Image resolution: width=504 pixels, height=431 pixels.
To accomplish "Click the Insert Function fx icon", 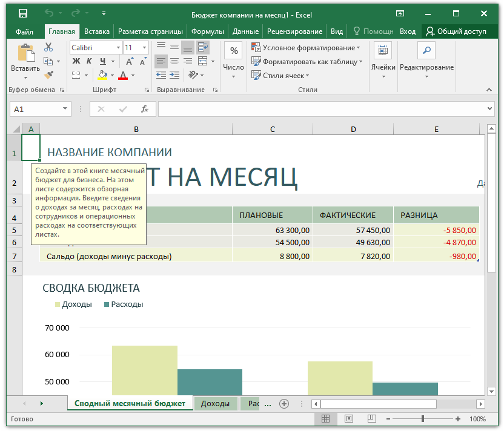I will [145, 109].
